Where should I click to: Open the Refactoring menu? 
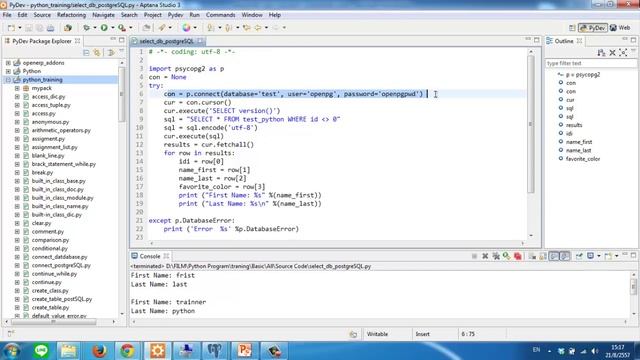pyautogui.click(x=71, y=15)
